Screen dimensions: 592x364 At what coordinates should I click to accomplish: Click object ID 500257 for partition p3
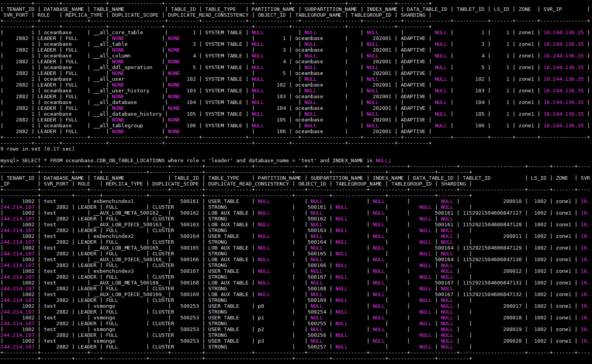[x=317, y=347]
